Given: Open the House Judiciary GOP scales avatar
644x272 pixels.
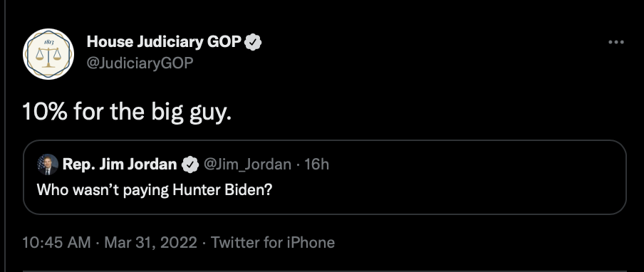Looking at the screenshot, I should click(48, 54).
